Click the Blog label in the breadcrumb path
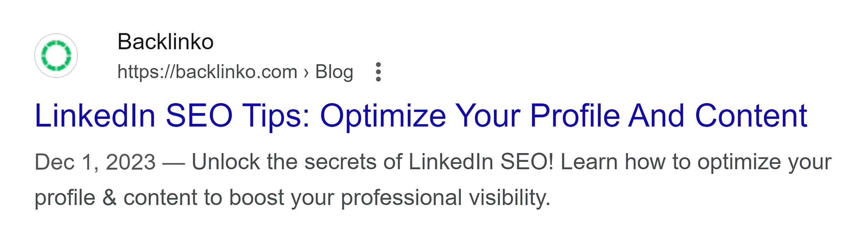The height and width of the screenshot is (240, 868). coord(334,71)
